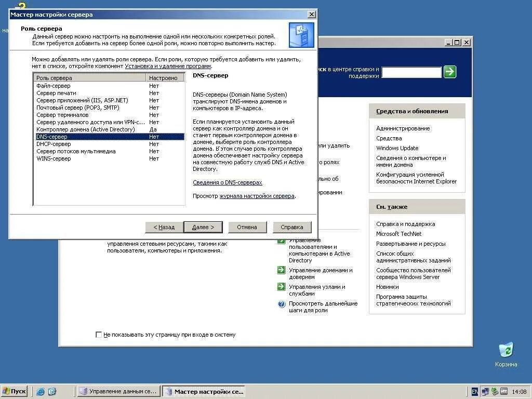532x399 pixels.
Task: Open 'Установка и удаление программ' link
Action: (168, 66)
